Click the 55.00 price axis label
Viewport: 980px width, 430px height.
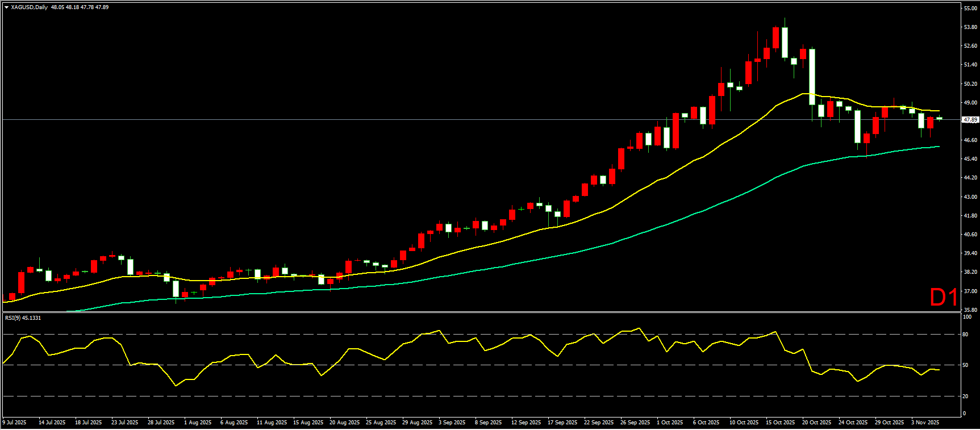tap(970, 9)
